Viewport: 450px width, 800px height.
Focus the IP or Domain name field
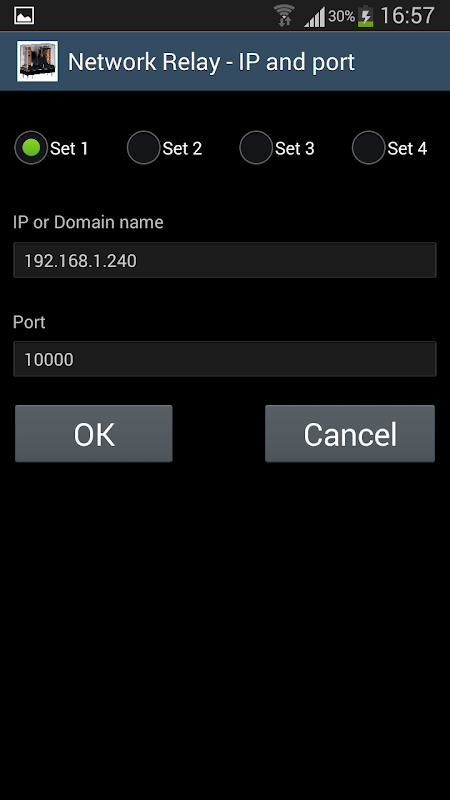[225, 260]
